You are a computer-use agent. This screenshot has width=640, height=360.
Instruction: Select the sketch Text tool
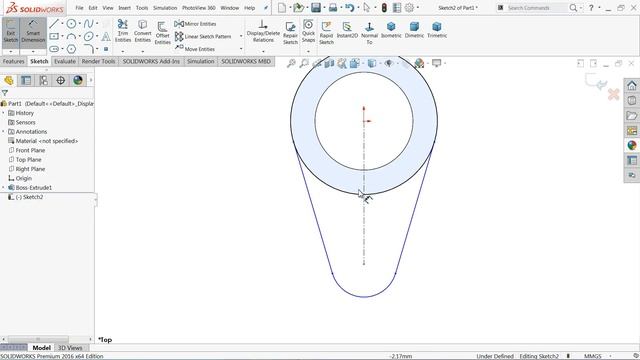click(106, 36)
